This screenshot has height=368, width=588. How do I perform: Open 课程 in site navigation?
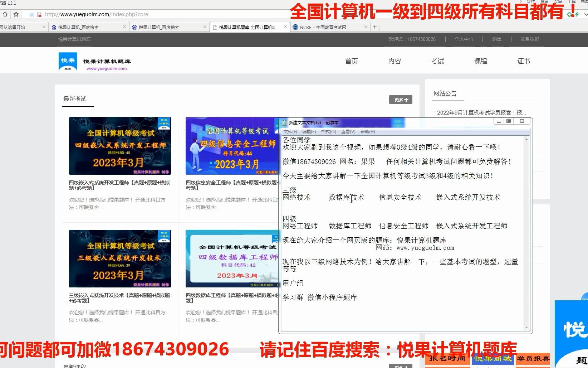click(x=481, y=61)
